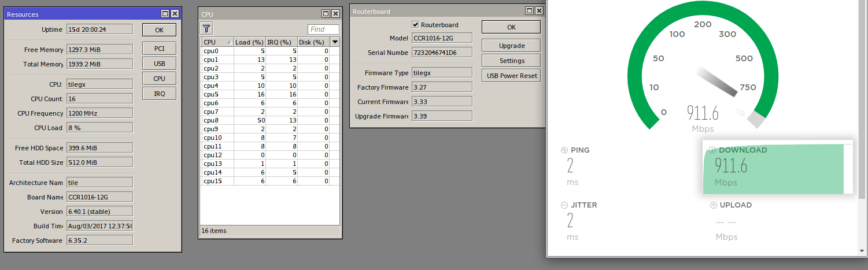Click the Serial Number field
Screen dimensions: 868x270
442,53
